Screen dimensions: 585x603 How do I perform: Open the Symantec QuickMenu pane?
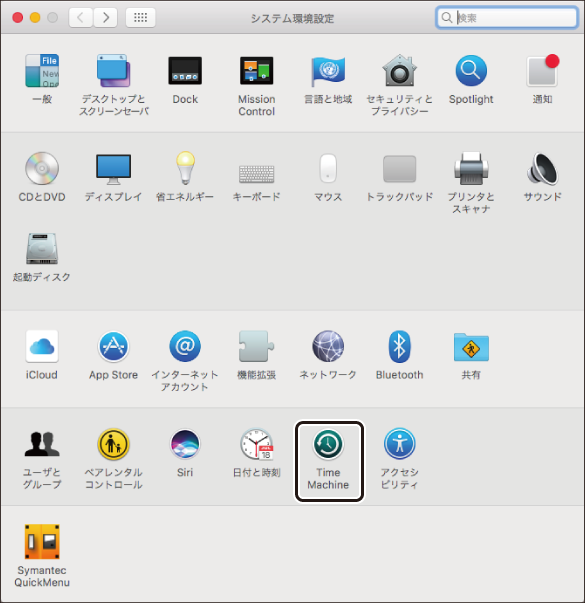pos(42,541)
